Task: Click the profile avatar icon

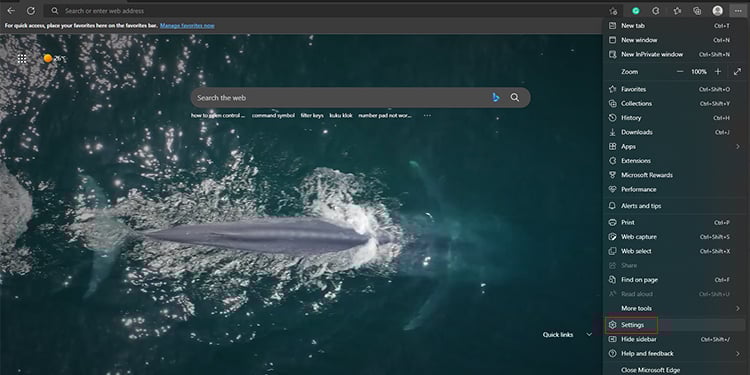Action: [x=717, y=11]
